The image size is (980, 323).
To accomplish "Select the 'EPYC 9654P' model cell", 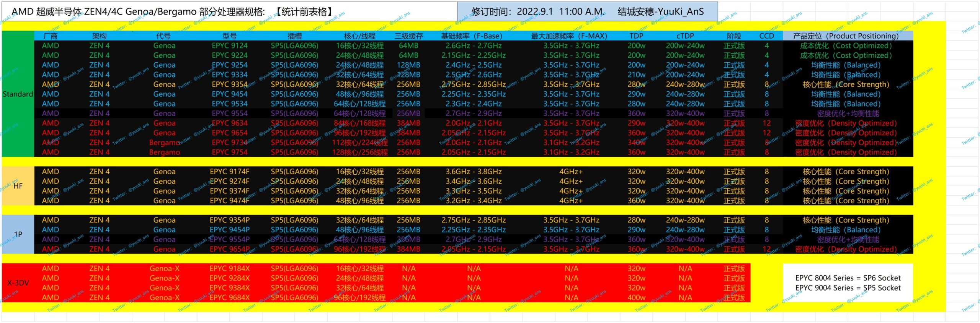I will (x=230, y=249).
